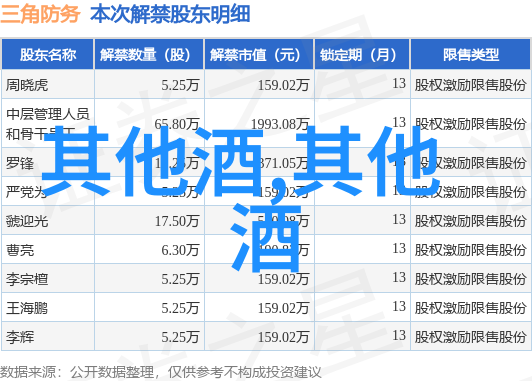Select lock period 13 for 李辉
Viewport: 532px width, 381px height.
click(399, 336)
